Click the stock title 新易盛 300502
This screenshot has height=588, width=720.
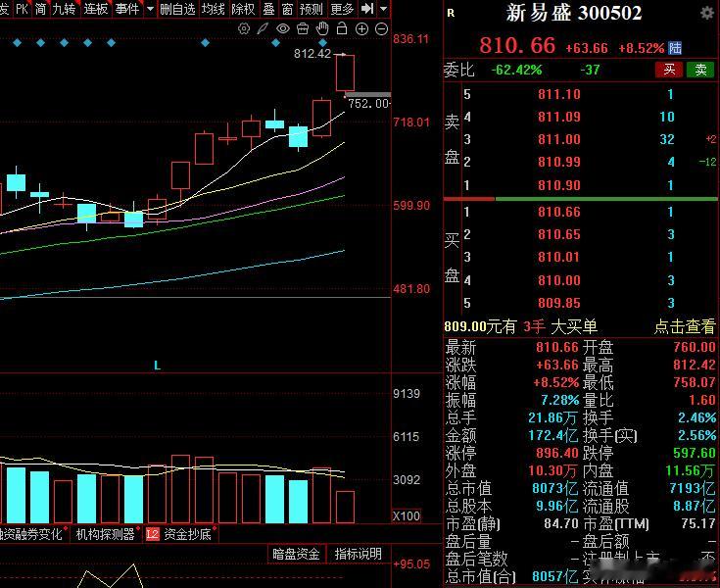pyautogui.click(x=574, y=13)
